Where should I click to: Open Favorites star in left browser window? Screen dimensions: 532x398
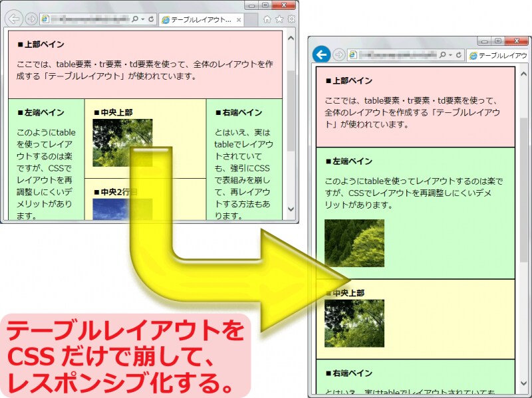(x=279, y=19)
